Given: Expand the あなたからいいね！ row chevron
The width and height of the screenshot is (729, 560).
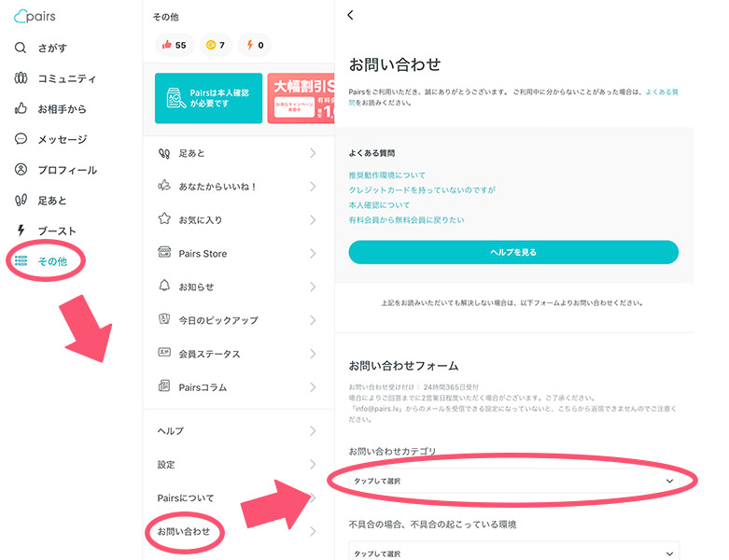Looking at the screenshot, I should coord(313,187).
